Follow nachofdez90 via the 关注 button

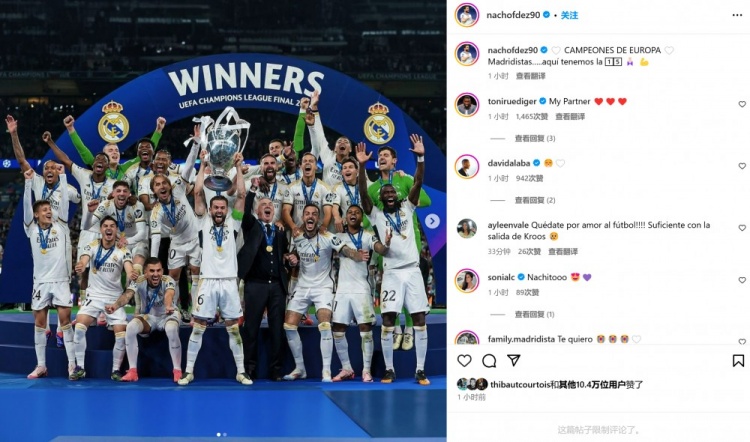pyautogui.click(x=569, y=15)
